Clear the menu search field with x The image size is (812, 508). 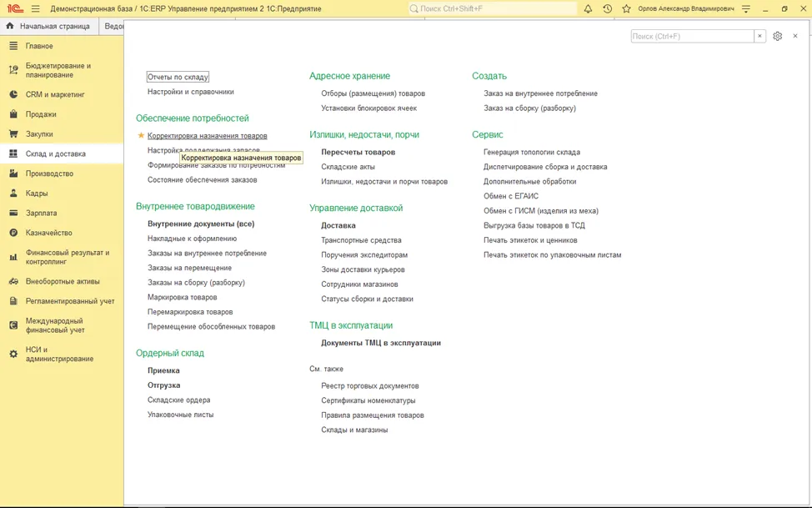click(x=759, y=37)
